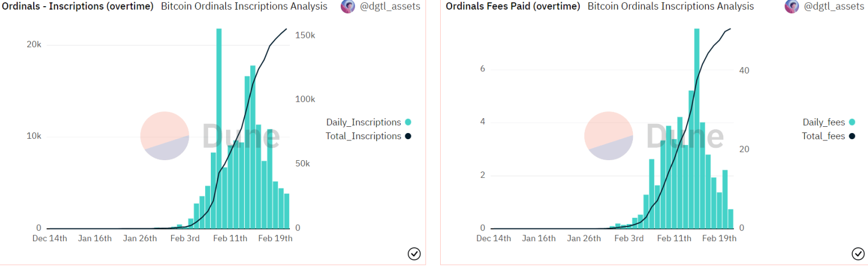Toggle the Total_Inscriptions legend series
Screen dimensions: 868x266
363,136
